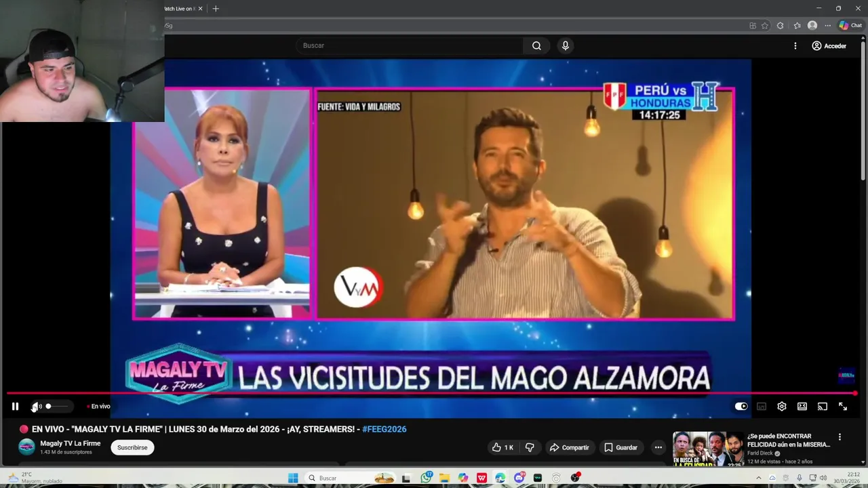
Task: Subscribe to Magaly TV La Firme
Action: [132, 447]
